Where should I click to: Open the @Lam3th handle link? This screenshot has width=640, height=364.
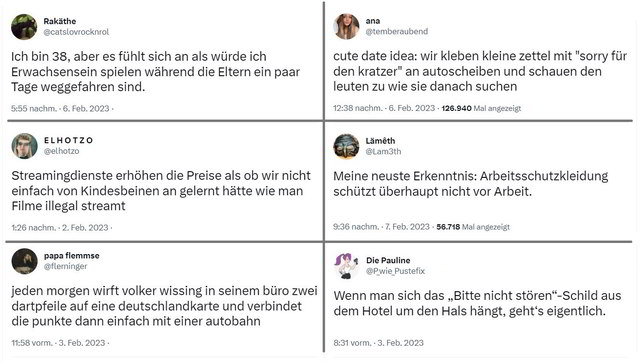click(383, 151)
